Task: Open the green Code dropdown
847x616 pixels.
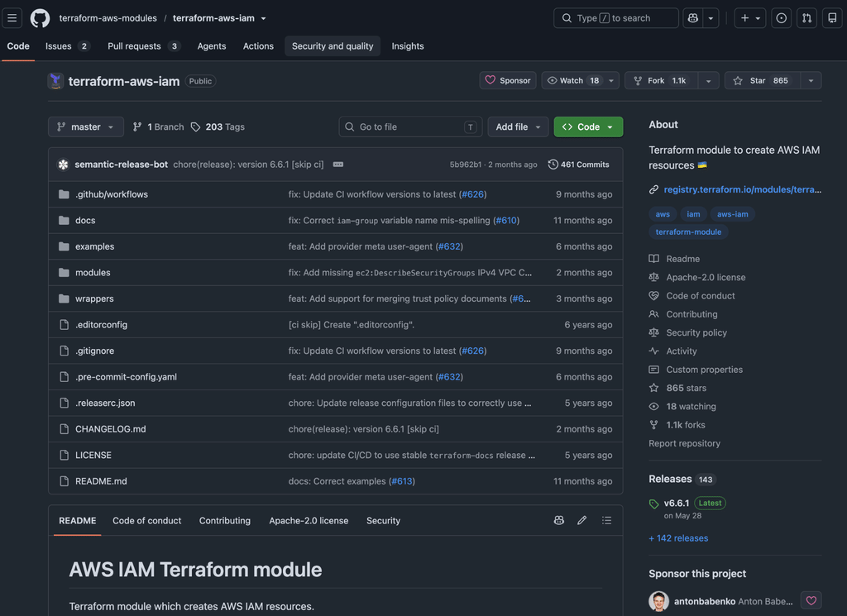Action: click(588, 127)
